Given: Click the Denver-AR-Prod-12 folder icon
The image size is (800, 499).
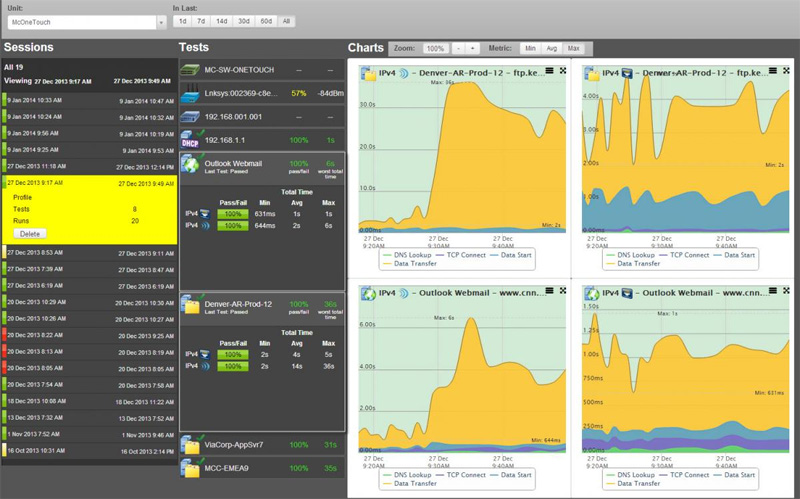Looking at the screenshot, I should tap(190, 304).
